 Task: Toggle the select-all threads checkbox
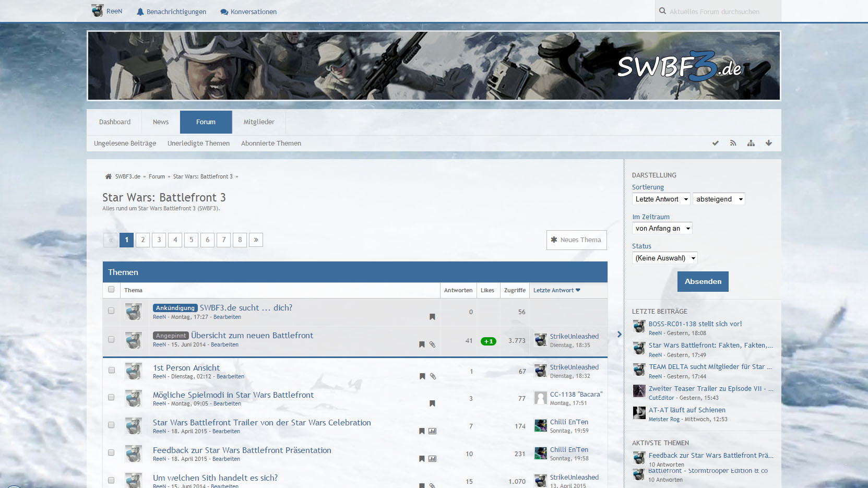(111, 289)
